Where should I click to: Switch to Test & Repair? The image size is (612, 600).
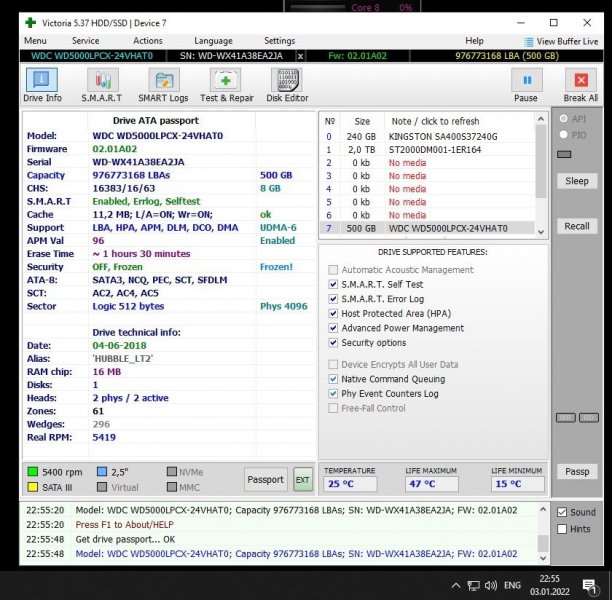[x=226, y=85]
